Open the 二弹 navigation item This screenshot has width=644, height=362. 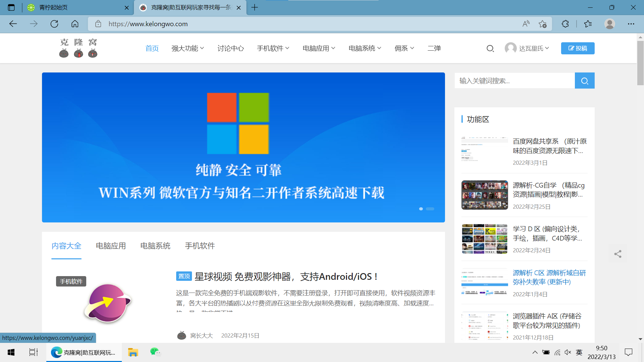click(434, 48)
